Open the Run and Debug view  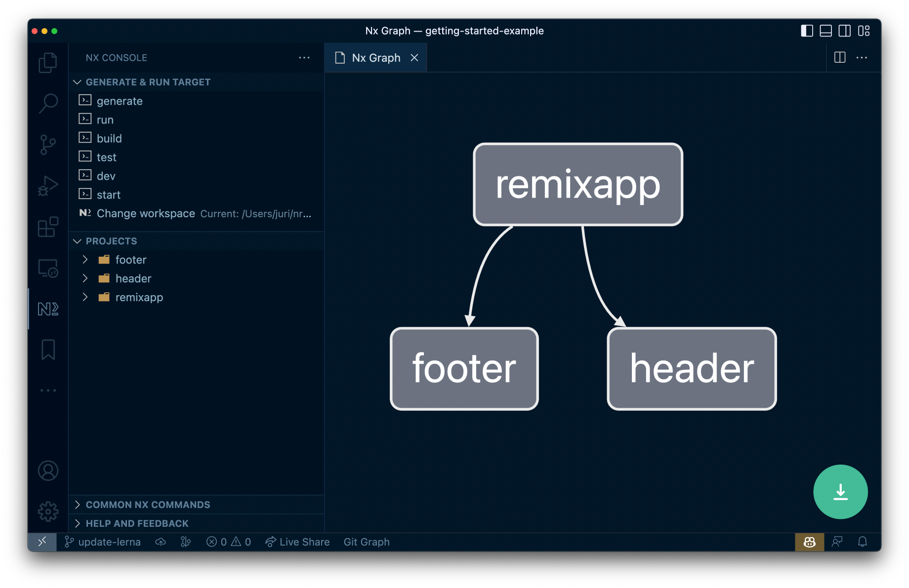(x=47, y=186)
